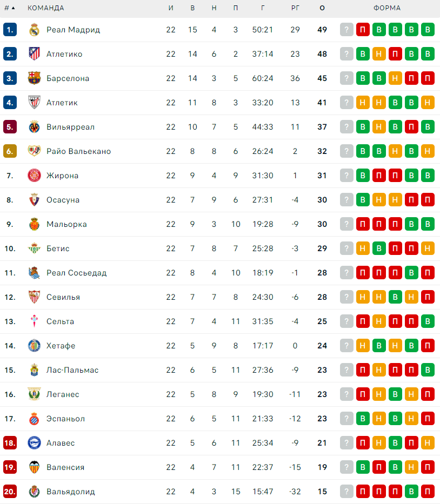Viewport: 440px width, 504px height.
Task: Sort table by the РГ column header
Action: 295,8
